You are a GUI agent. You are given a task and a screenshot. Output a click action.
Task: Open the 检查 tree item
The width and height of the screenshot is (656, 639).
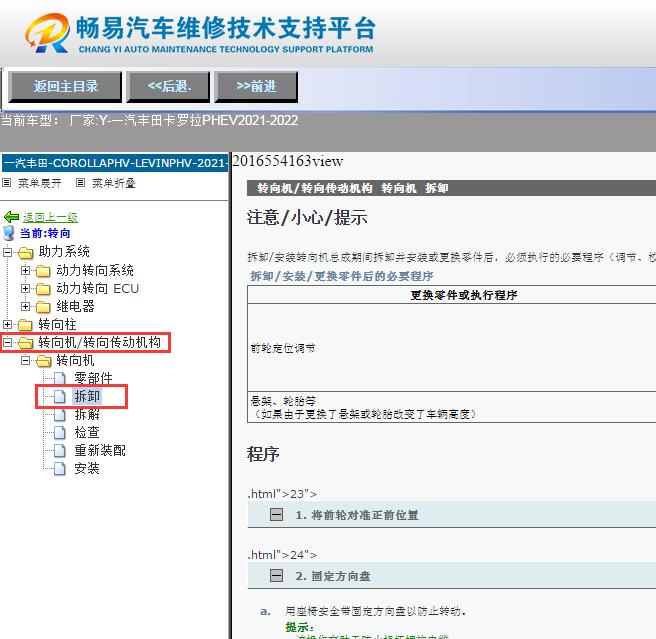point(87,432)
